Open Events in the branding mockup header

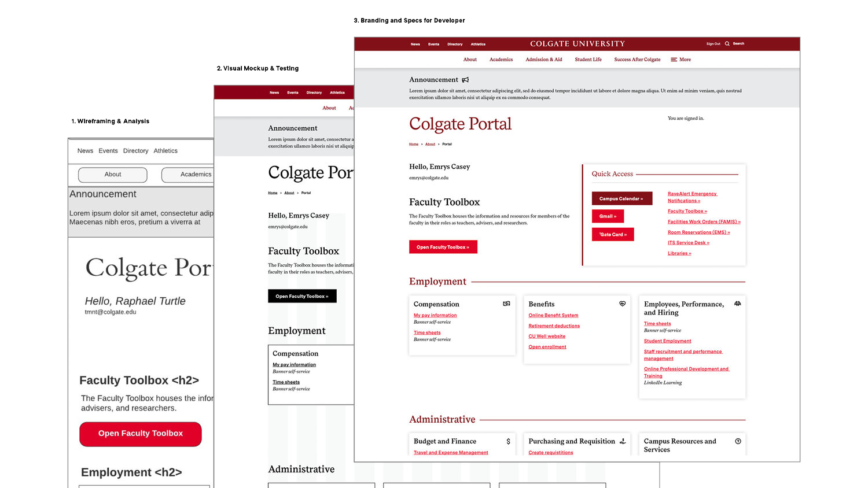[433, 44]
